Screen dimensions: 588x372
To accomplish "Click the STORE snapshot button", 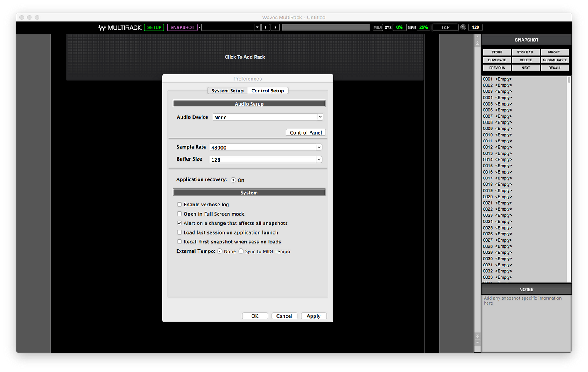I will coord(497,53).
